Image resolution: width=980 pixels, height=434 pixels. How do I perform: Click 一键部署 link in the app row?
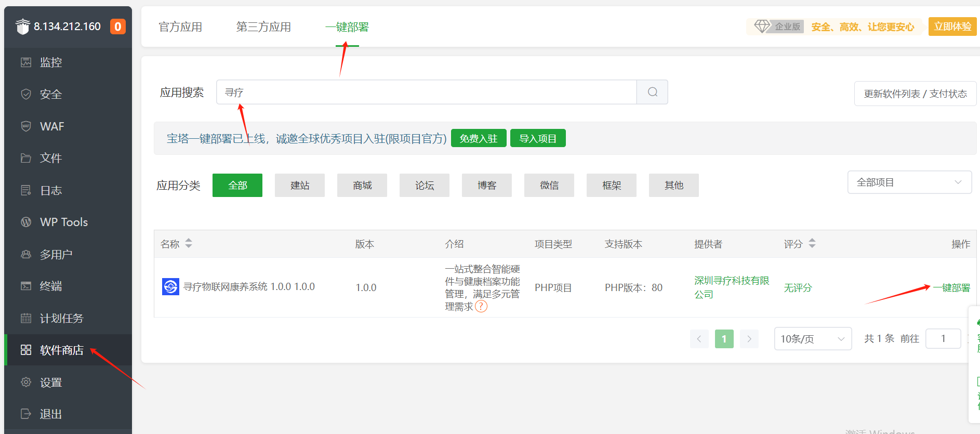(x=951, y=288)
